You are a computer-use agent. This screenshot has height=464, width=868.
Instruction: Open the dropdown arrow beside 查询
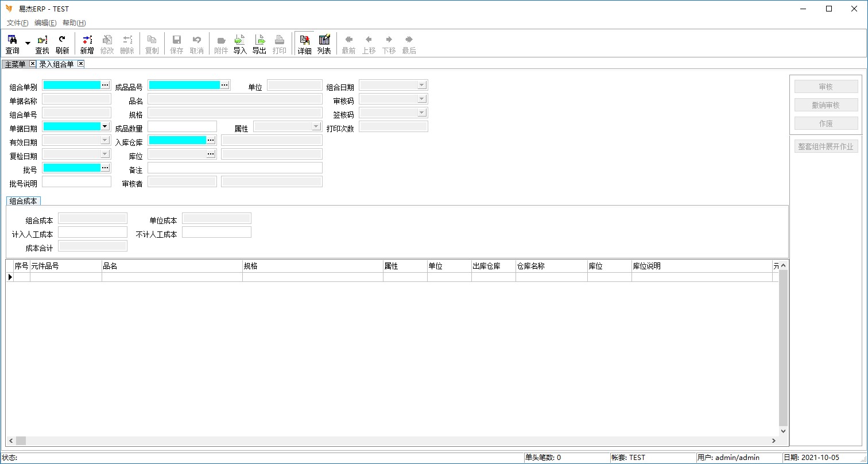pyautogui.click(x=28, y=44)
